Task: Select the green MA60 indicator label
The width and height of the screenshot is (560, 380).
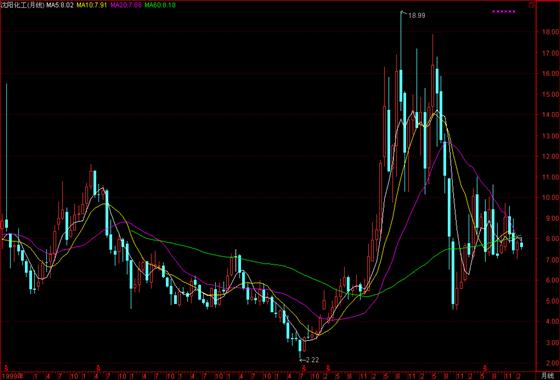Action: pyautogui.click(x=160, y=5)
